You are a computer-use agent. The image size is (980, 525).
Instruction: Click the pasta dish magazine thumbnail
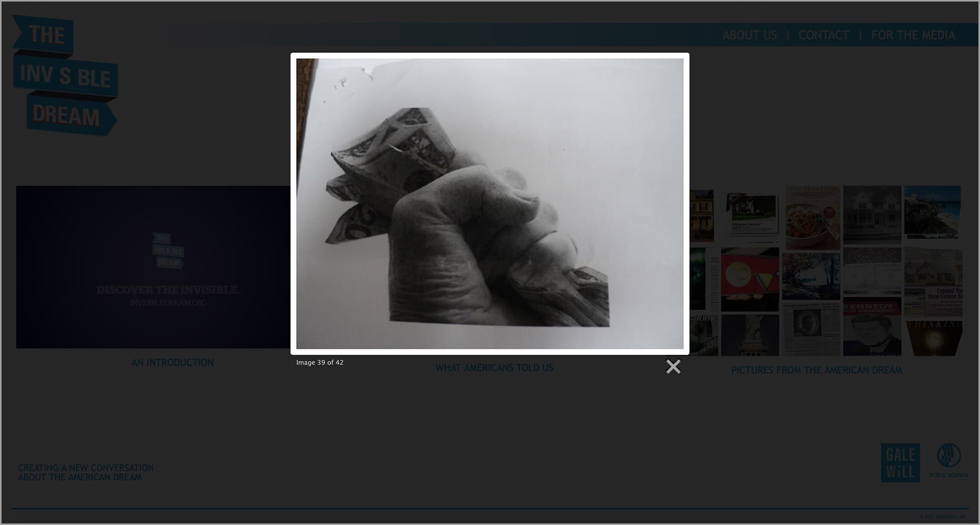[x=813, y=215]
